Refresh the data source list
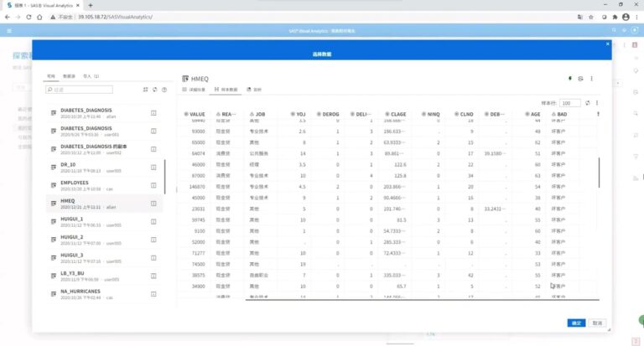644x346 pixels. click(x=155, y=90)
